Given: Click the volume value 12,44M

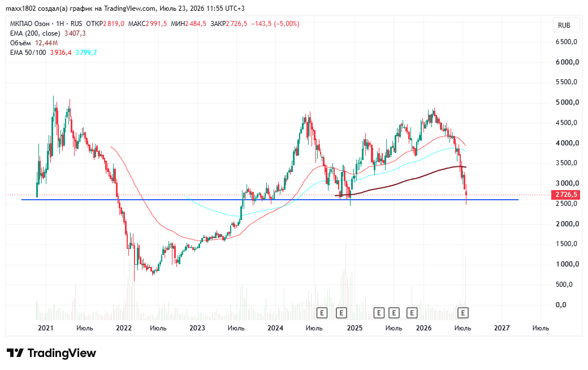Looking at the screenshot, I should [46, 43].
